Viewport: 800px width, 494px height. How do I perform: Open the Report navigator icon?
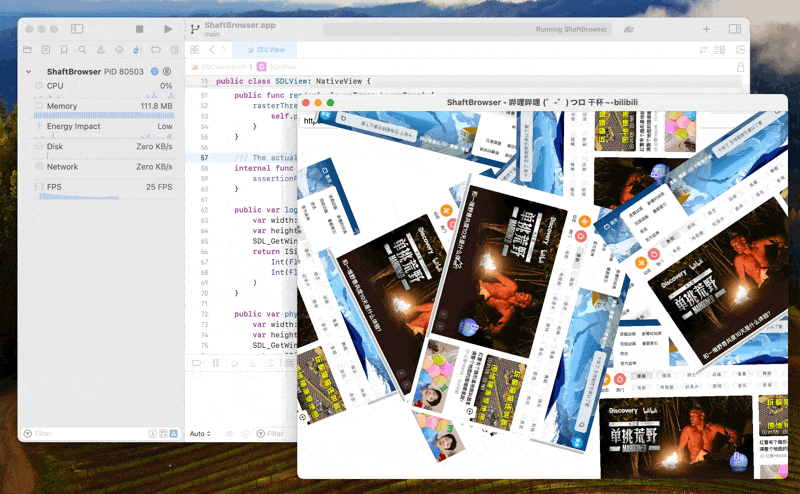(174, 50)
